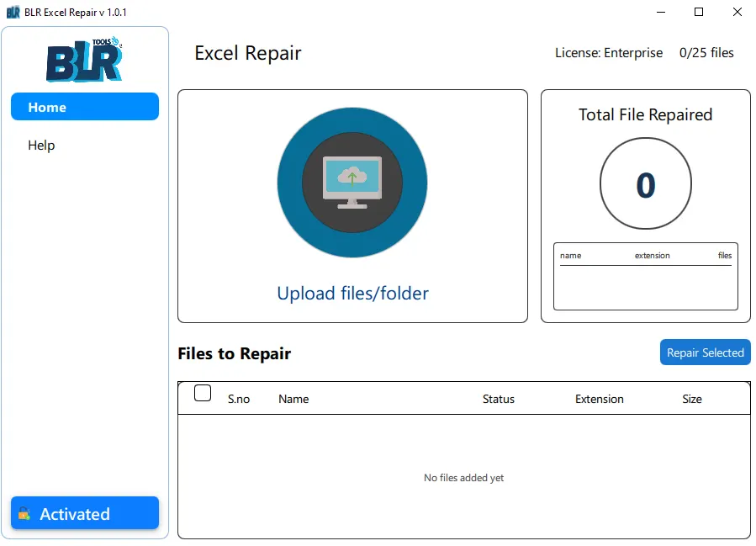Click the License: Enterprise label
The height and width of the screenshot is (546, 756).
point(608,53)
